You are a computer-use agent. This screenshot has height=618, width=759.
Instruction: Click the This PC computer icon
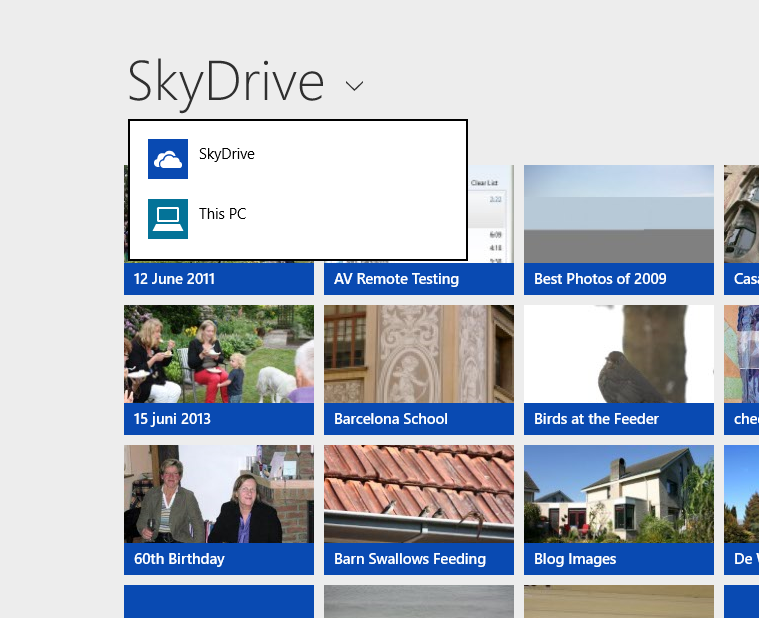point(168,219)
